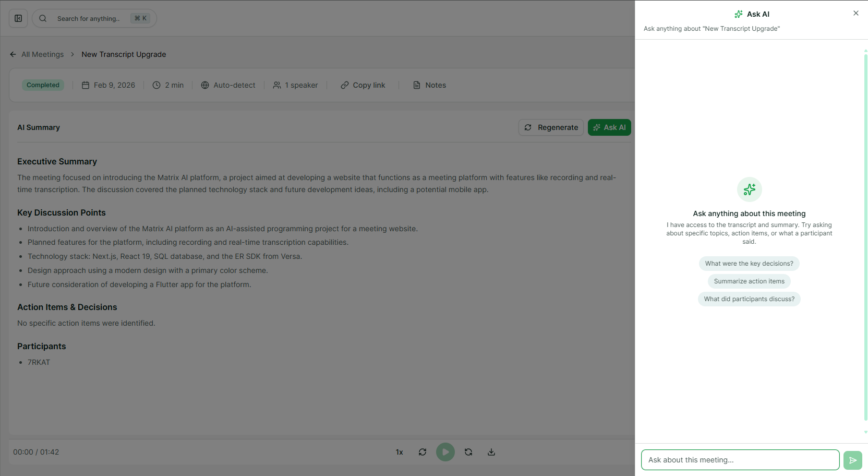The image size is (868, 476).
Task: Focus the 'Ask about this meeting' input
Action: [740, 460]
